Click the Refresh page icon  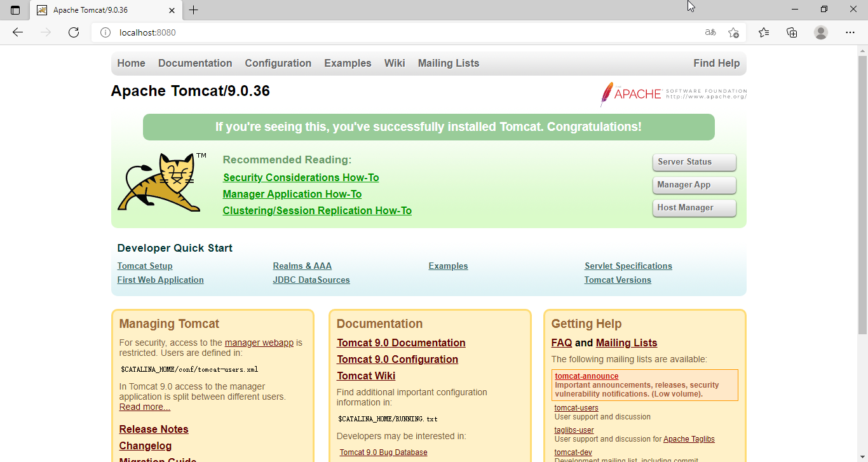(74, 32)
